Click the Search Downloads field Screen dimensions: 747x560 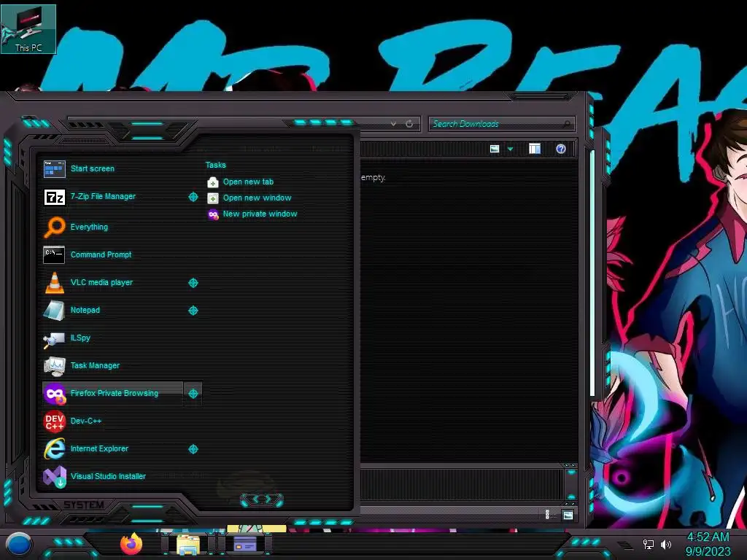pyautogui.click(x=501, y=124)
